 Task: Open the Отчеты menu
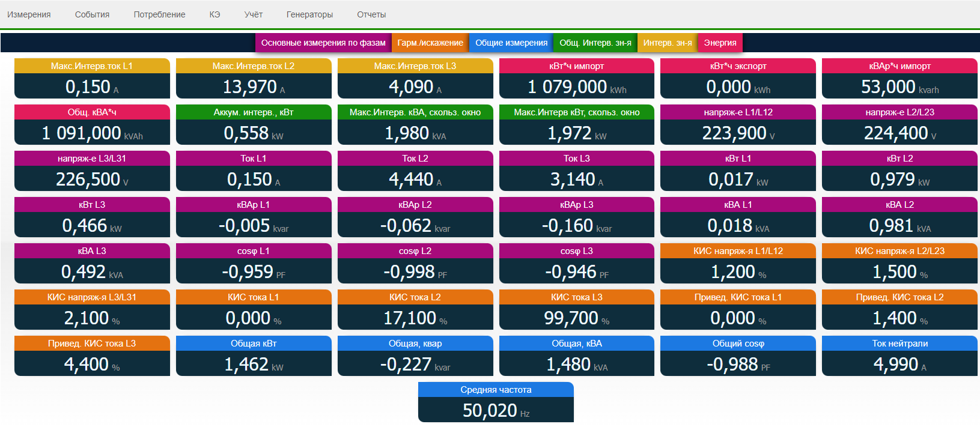click(371, 14)
